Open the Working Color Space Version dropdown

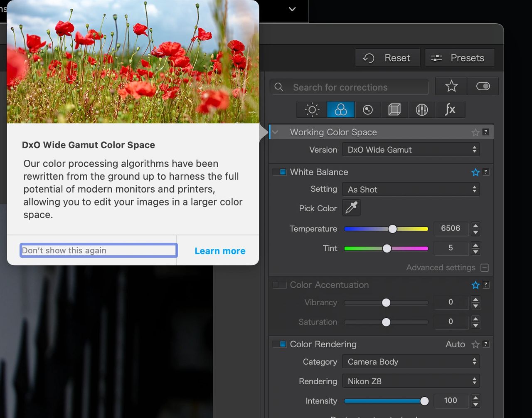pos(411,150)
